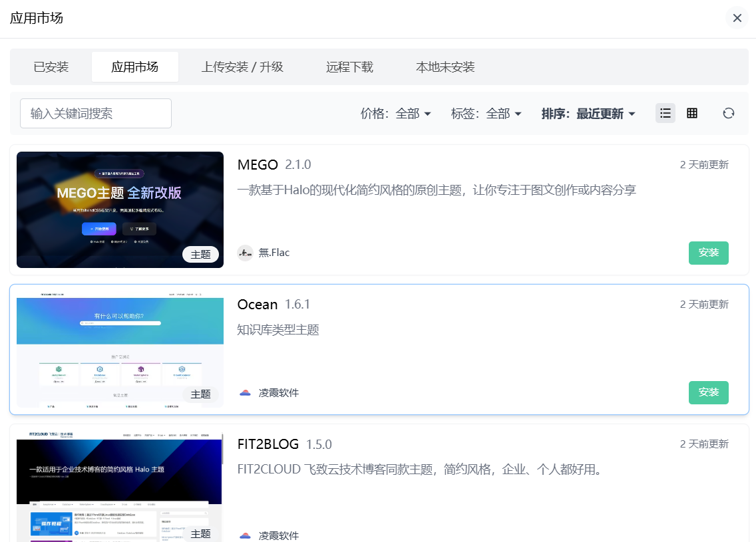The height and width of the screenshot is (542, 756).
Task: Install the MEGO theme
Action: pyautogui.click(x=708, y=253)
